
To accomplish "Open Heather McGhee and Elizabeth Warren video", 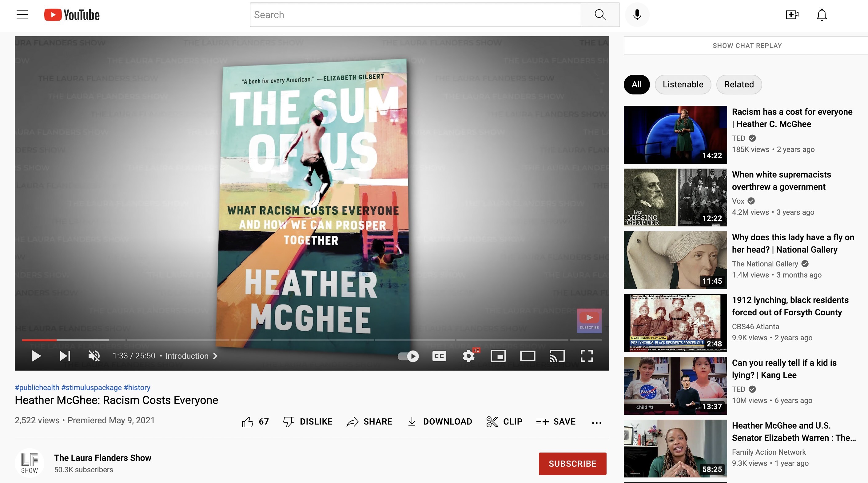I will (x=794, y=432).
